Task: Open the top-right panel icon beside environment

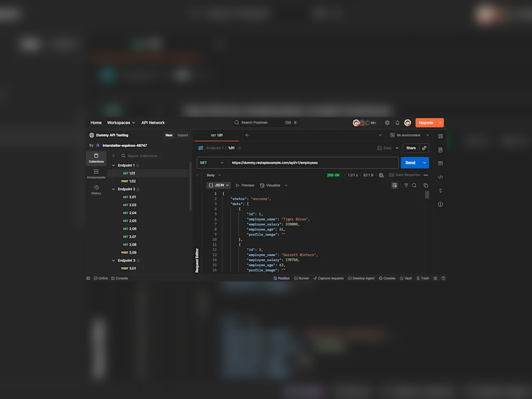Action: tap(440, 136)
